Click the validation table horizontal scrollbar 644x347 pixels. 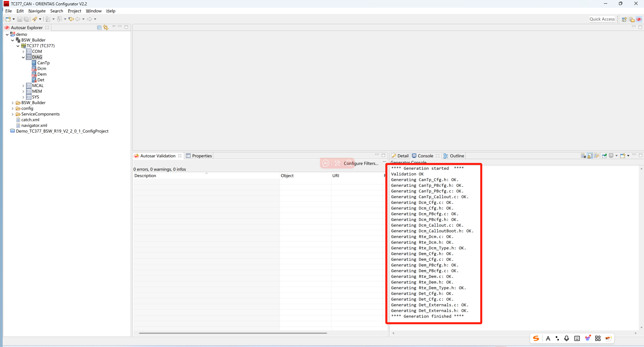click(x=233, y=333)
